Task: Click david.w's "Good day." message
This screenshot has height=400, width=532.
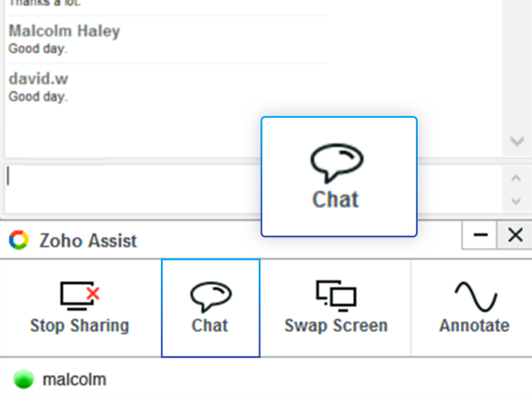Action: point(37,97)
